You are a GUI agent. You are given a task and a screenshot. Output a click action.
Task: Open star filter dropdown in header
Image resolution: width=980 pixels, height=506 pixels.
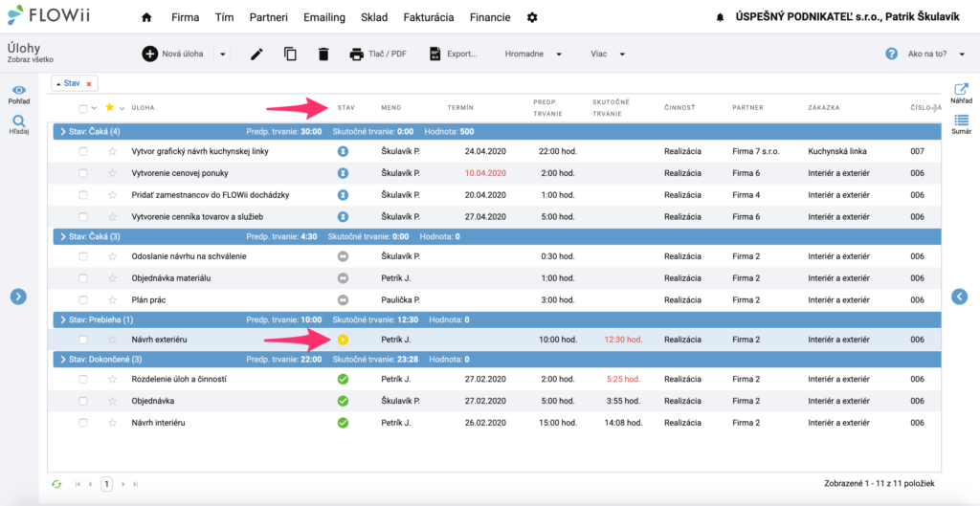pyautogui.click(x=122, y=108)
